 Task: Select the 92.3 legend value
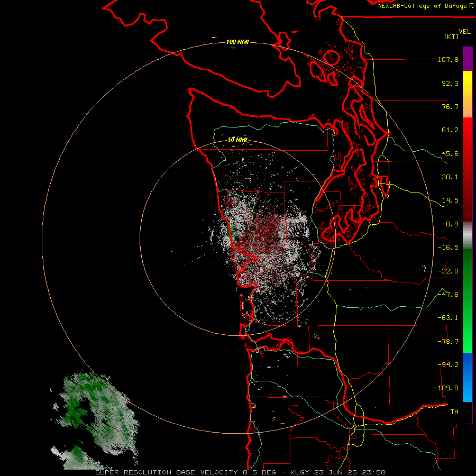450,83
